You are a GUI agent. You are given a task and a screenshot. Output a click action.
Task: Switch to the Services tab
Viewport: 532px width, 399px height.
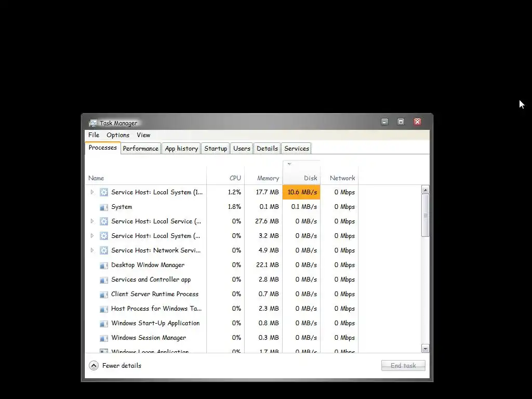click(x=297, y=149)
